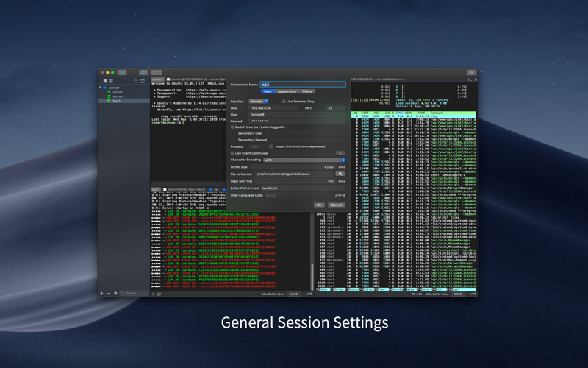
Task: Click the Start with first 100 field
Action: [295, 181]
